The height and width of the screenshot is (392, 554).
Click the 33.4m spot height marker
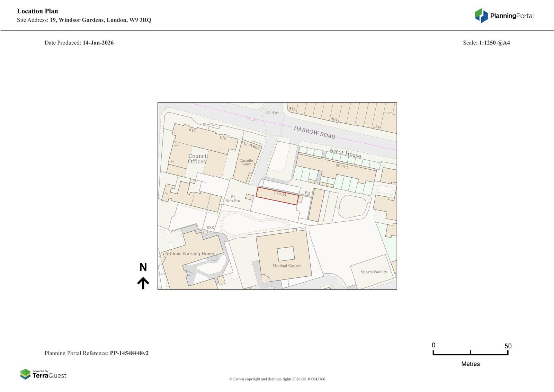(272, 113)
